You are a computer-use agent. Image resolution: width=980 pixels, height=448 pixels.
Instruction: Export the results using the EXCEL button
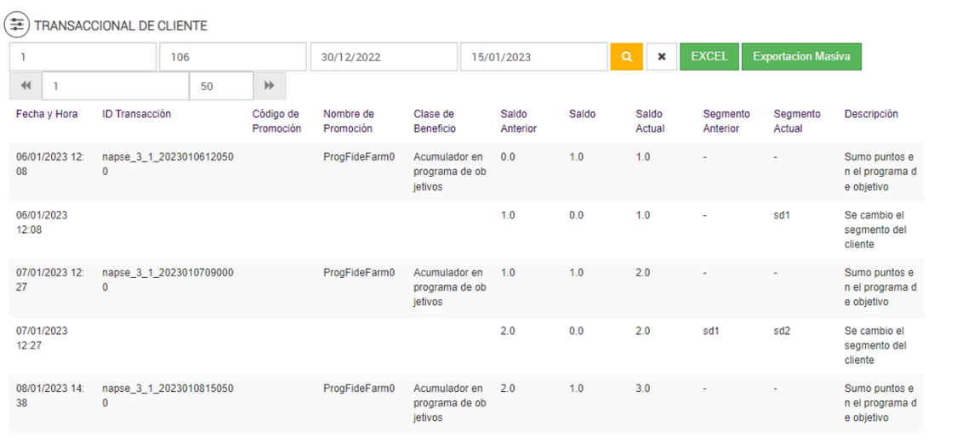pos(709,57)
